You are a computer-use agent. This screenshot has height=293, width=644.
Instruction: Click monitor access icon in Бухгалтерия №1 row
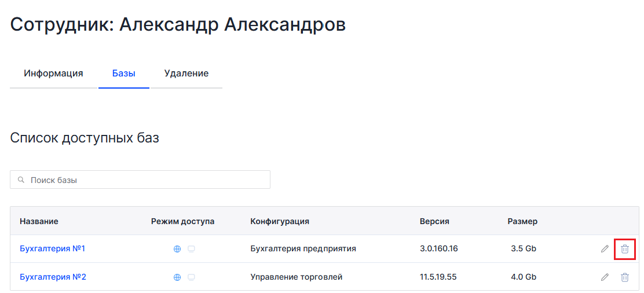point(191,249)
